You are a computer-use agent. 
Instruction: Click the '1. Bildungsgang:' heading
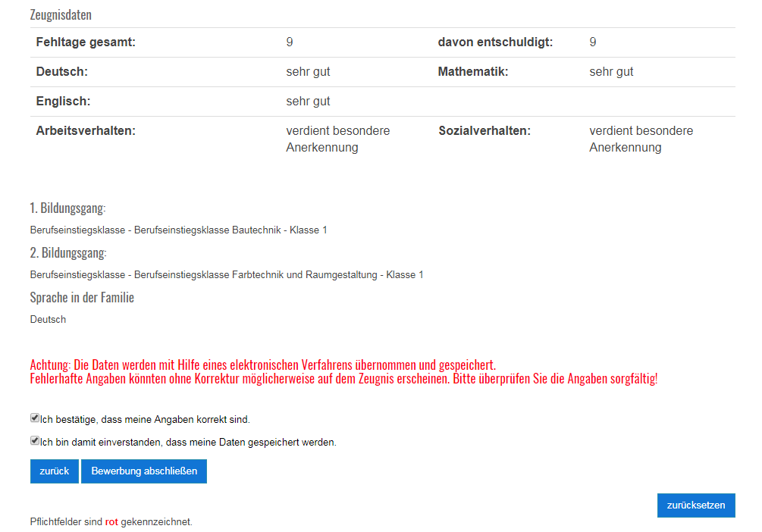coord(67,208)
